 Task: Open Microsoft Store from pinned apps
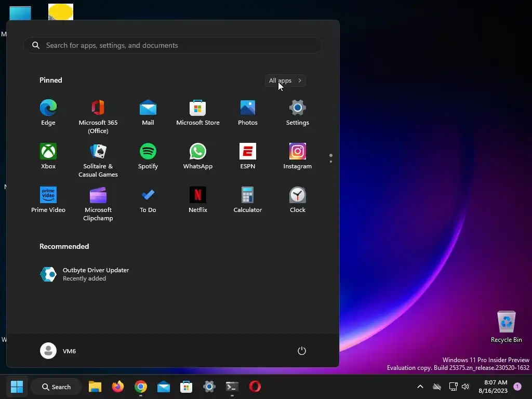coord(198,113)
